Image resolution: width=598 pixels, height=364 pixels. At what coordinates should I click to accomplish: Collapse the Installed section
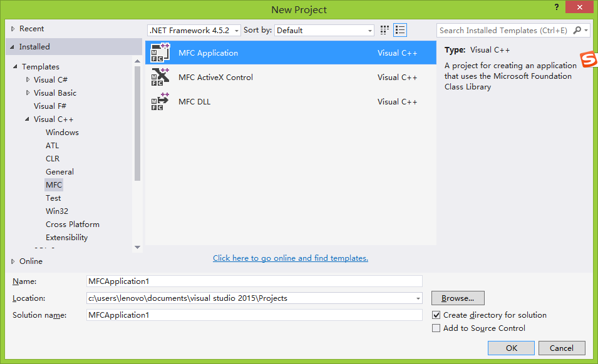(12, 46)
